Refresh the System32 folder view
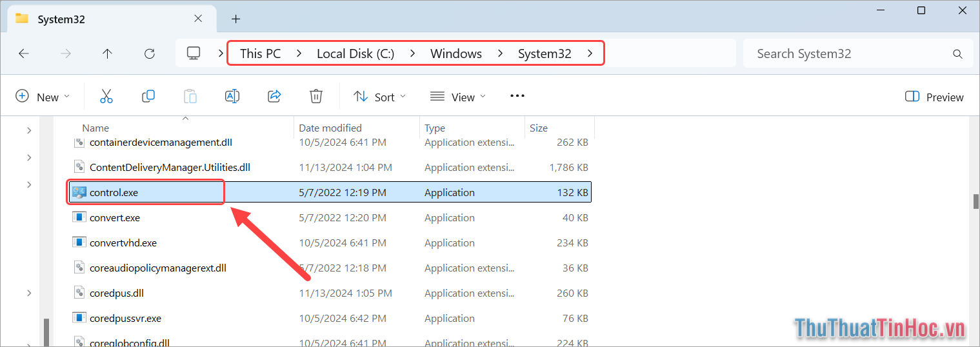980x347 pixels. (149, 54)
